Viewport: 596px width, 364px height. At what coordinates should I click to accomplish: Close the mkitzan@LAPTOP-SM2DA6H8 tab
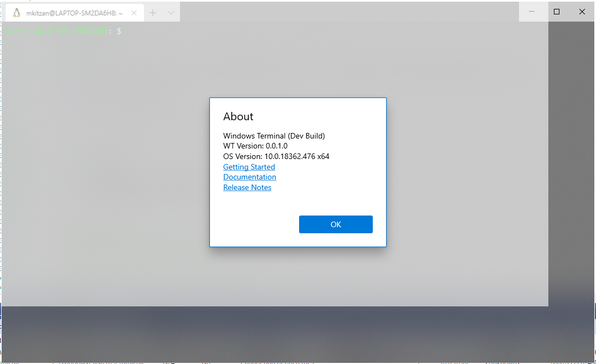coord(134,13)
